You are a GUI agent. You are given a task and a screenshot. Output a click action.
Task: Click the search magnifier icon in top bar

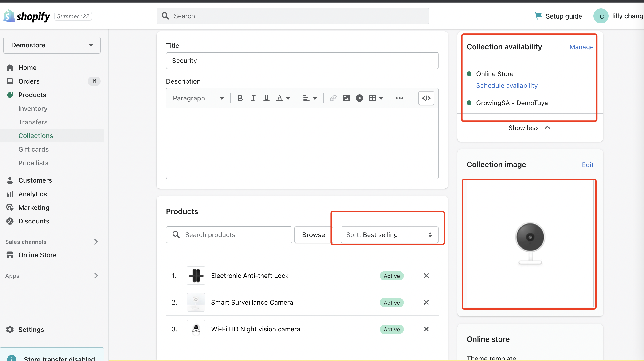point(165,16)
